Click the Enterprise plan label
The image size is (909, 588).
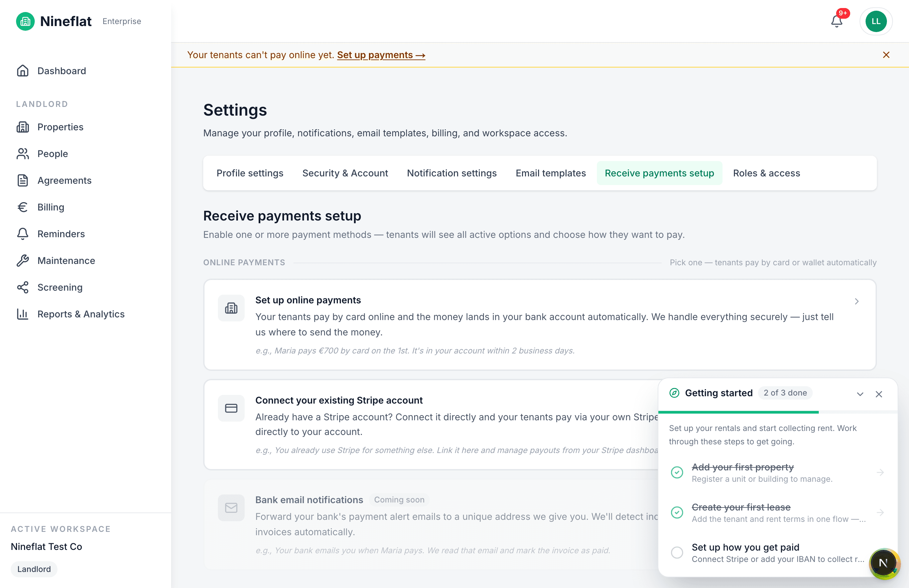[121, 21]
